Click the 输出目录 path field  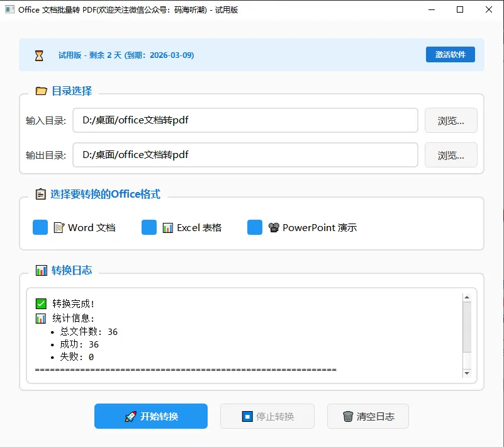245,155
